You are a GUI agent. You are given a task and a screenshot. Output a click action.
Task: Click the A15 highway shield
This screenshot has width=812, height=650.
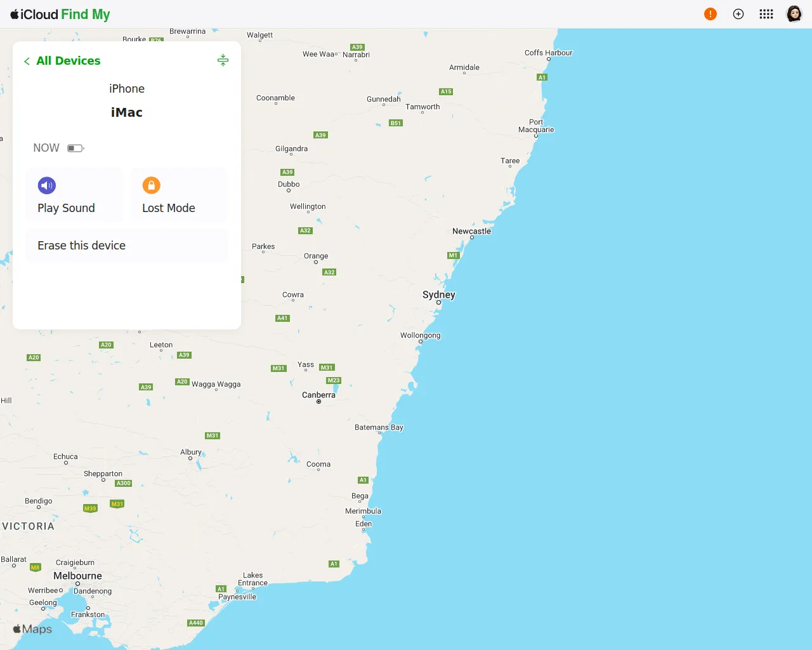tap(446, 91)
